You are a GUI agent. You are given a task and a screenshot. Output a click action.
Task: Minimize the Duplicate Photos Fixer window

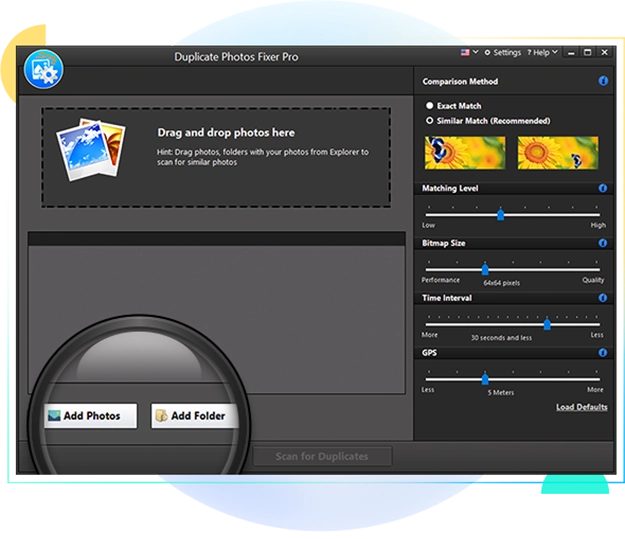pyautogui.click(x=571, y=53)
